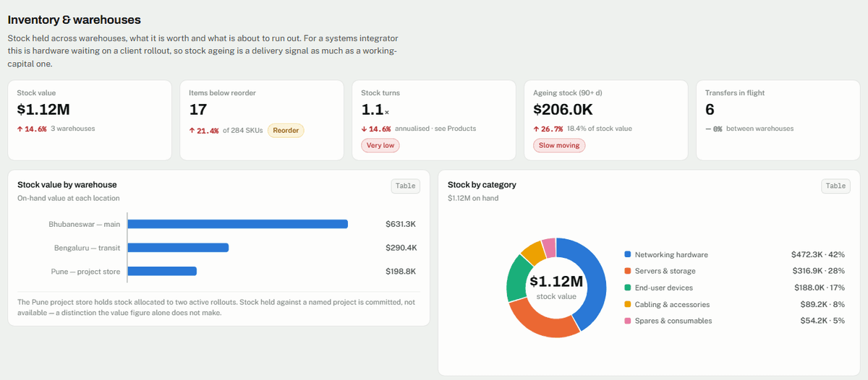Screen dimensions: 868x380
Task: Click the $472.3K · 42% legend value
Action: coord(818,254)
